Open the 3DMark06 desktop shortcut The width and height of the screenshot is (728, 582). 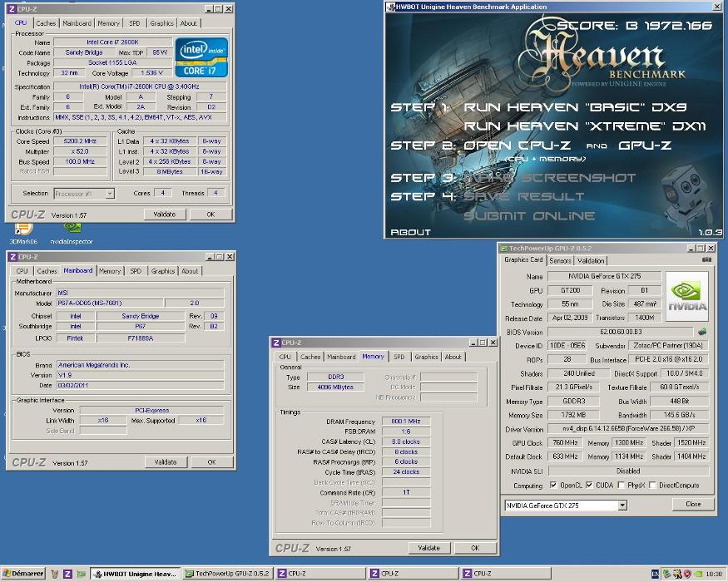23,234
